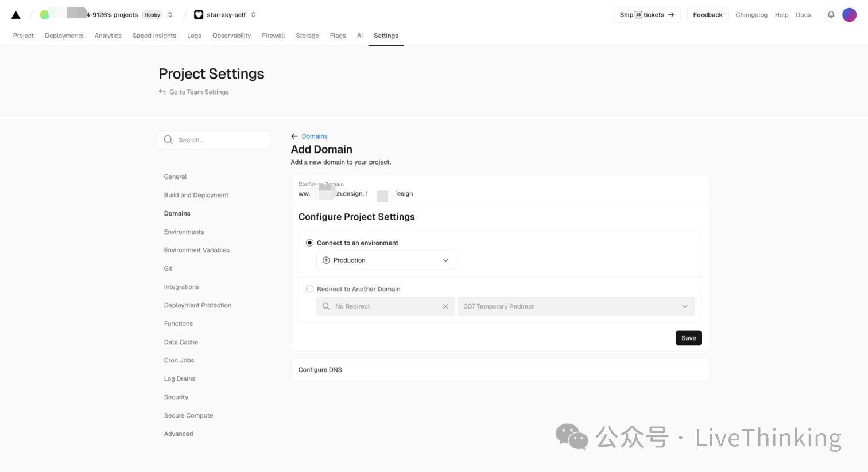Open the Ship tickets link
The image size is (868, 472).
click(x=647, y=15)
